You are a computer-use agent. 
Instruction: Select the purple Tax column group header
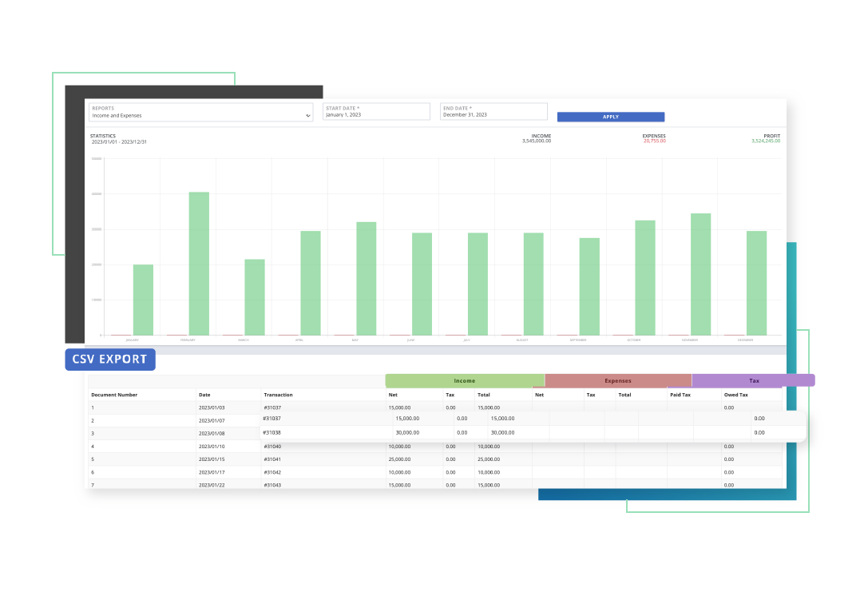(753, 381)
